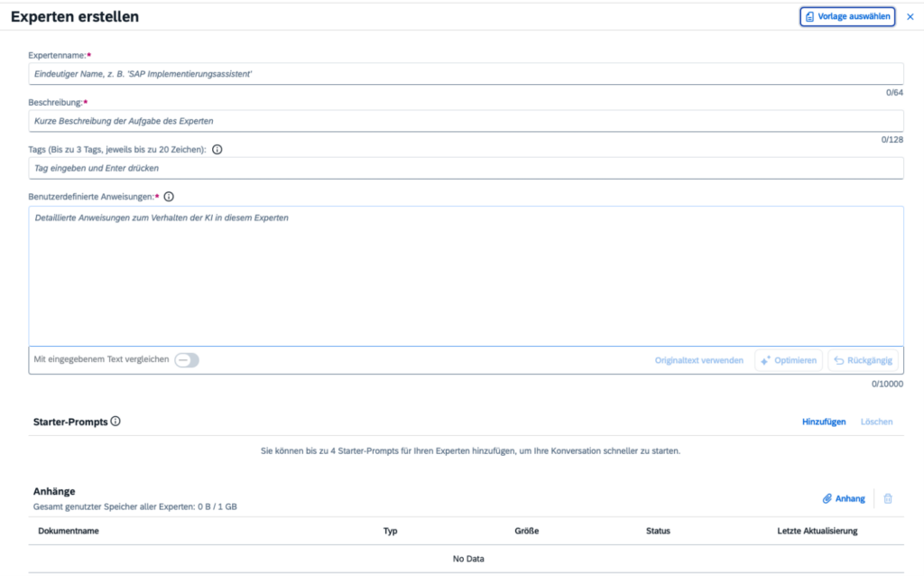Click the Typ column header
Screen dimensions: 924x576
click(390, 531)
